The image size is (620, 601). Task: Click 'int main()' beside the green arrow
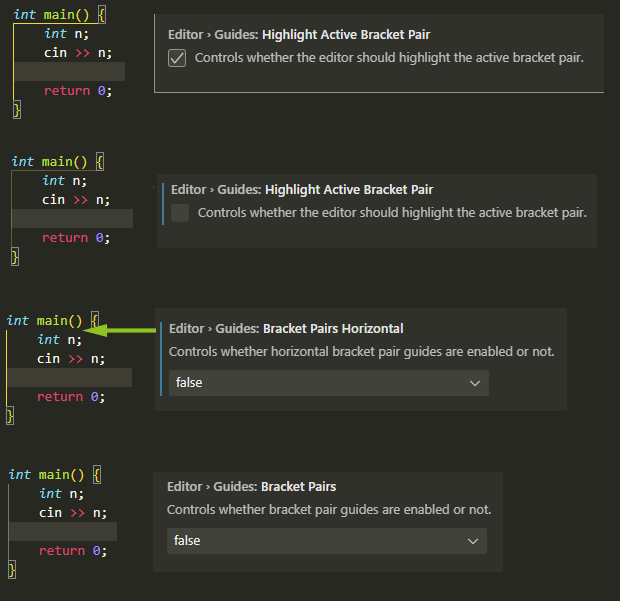coord(44,321)
